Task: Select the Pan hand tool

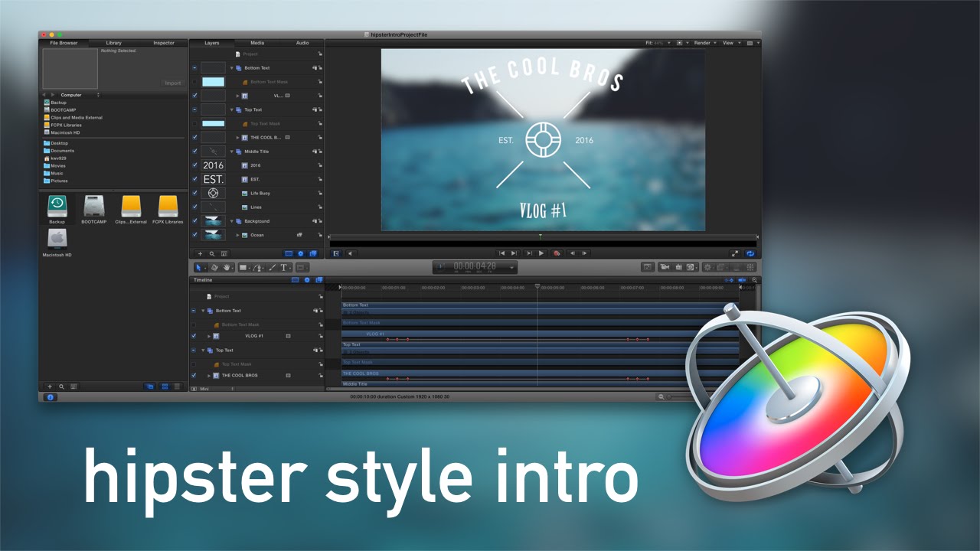Action: click(x=227, y=267)
